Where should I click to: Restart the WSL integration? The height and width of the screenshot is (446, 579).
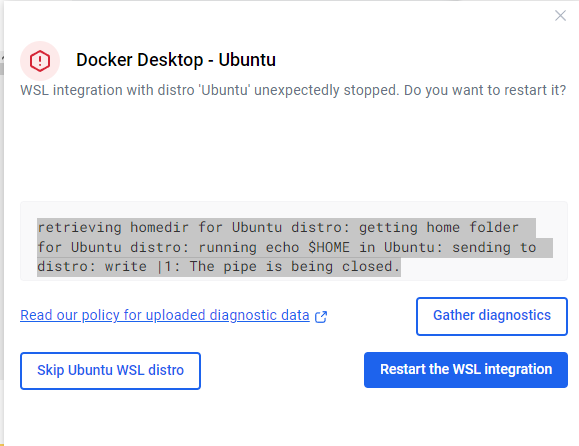pyautogui.click(x=466, y=370)
